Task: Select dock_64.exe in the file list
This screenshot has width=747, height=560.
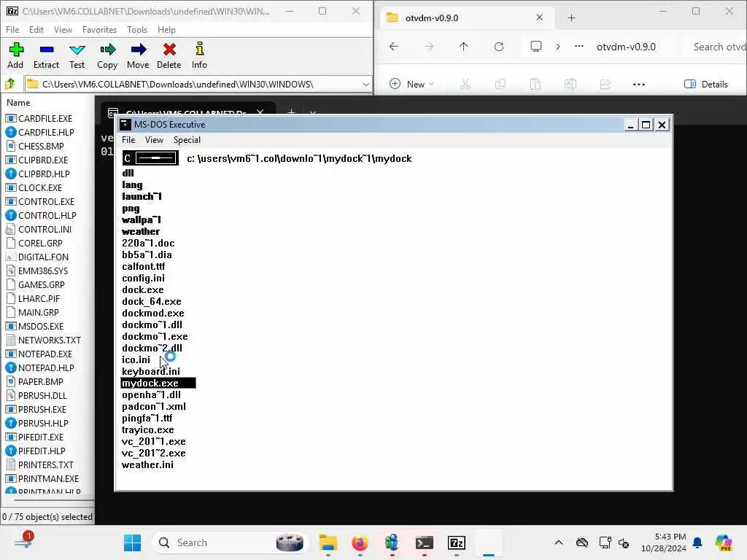Action: point(152,301)
